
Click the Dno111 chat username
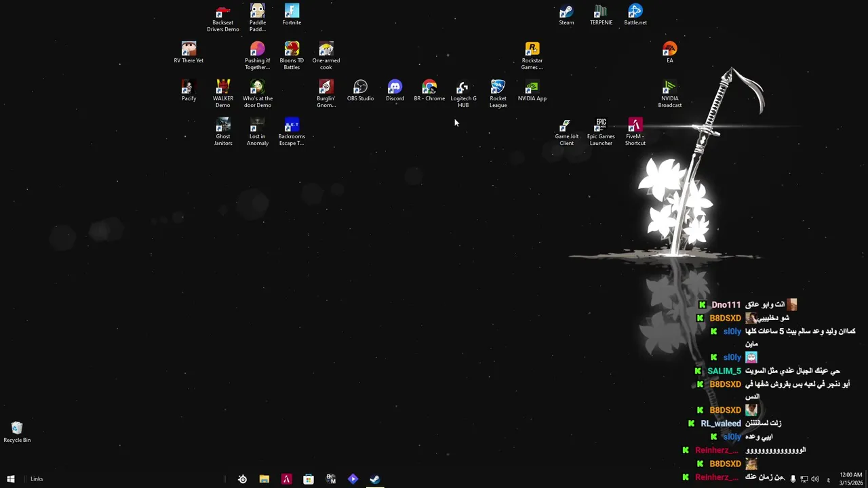(x=726, y=305)
